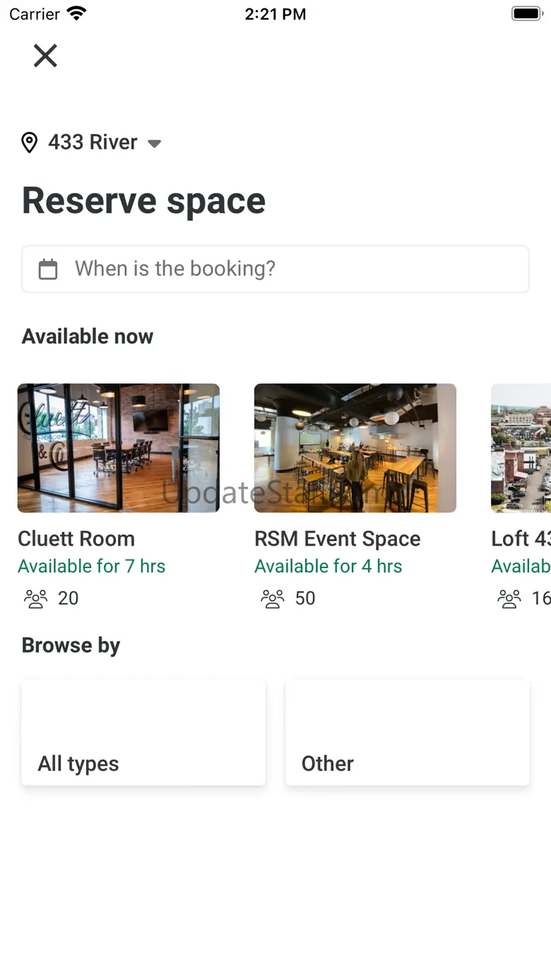Screen dimensions: 551x980
Task: Browse by All types
Action: pos(143,732)
